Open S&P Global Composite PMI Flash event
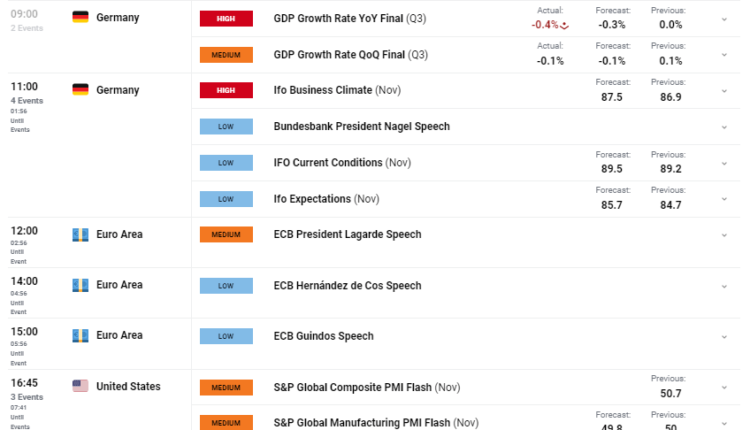Viewport: 750px width, 430px height. click(366, 387)
